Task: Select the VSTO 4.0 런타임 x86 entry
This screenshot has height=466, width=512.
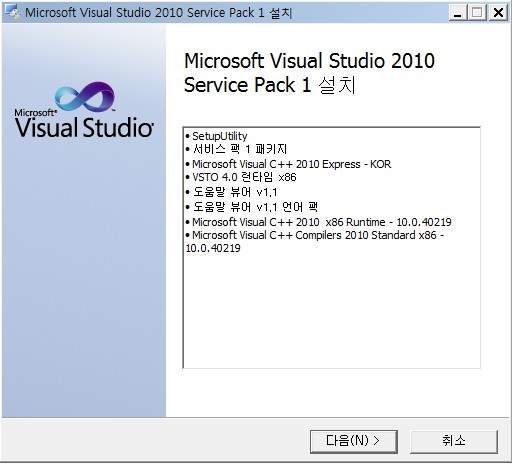Action: coord(241,177)
